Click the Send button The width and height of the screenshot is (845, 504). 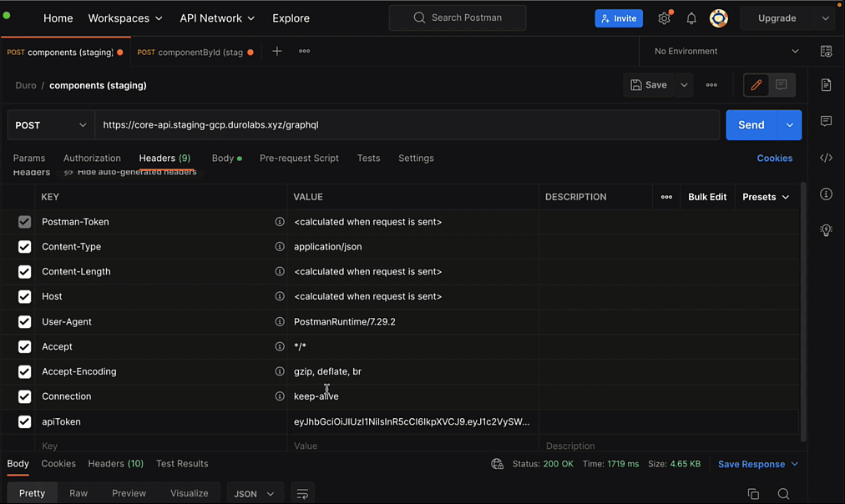[751, 125]
